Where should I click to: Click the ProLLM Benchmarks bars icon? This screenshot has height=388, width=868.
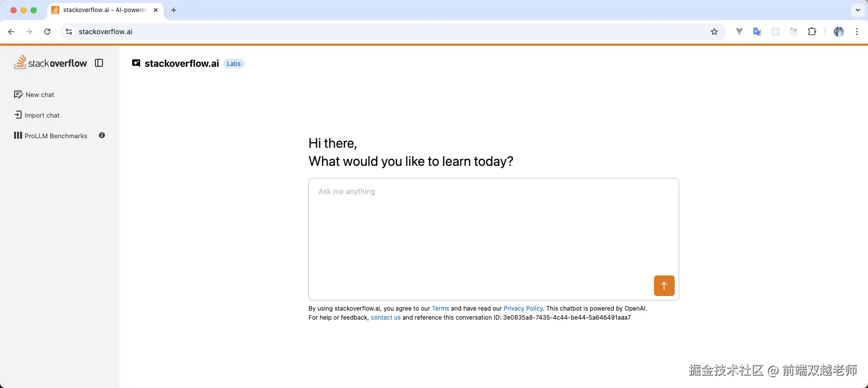click(x=18, y=135)
